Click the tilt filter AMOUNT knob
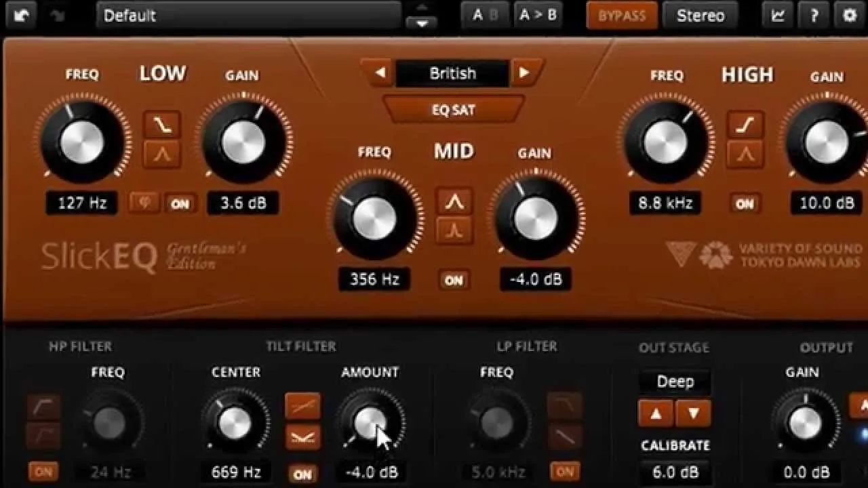Viewport: 868px width, 488px height. pyautogui.click(x=370, y=424)
